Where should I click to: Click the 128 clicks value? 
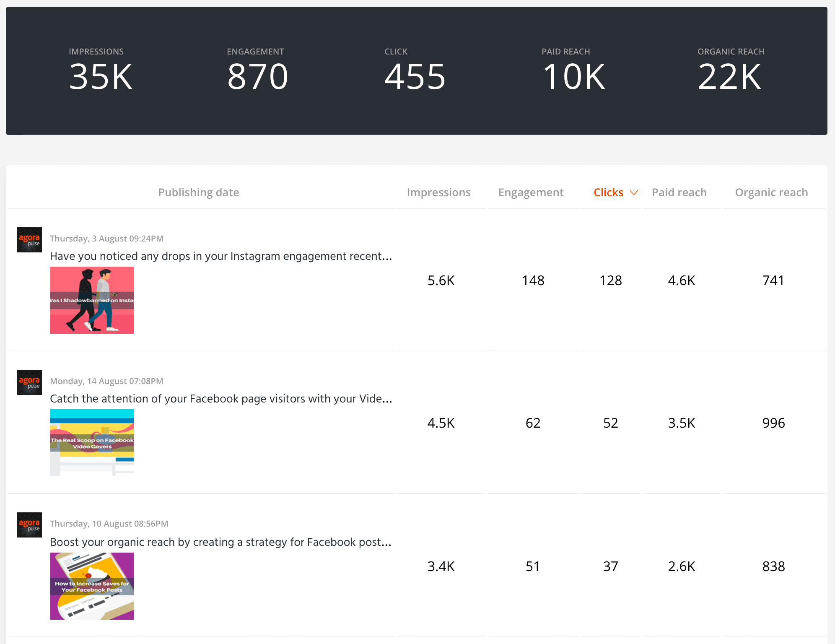coord(611,280)
